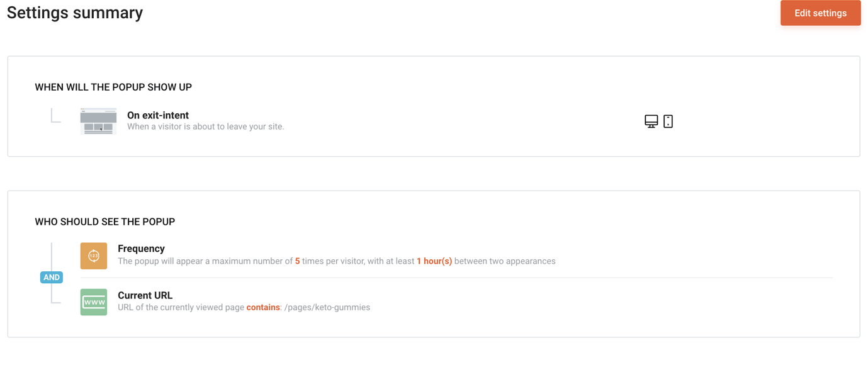The image size is (868, 377).
Task: Toggle desktop targeting for the popup
Action: tap(650, 120)
